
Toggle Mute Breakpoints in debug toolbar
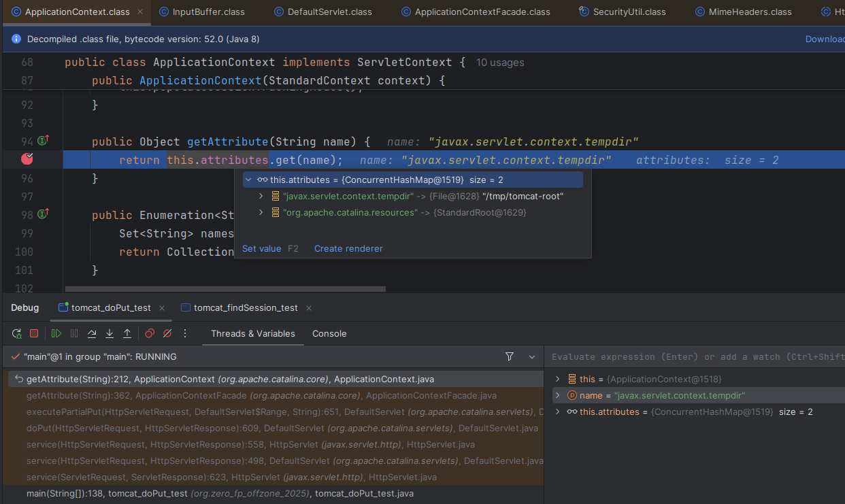167,333
